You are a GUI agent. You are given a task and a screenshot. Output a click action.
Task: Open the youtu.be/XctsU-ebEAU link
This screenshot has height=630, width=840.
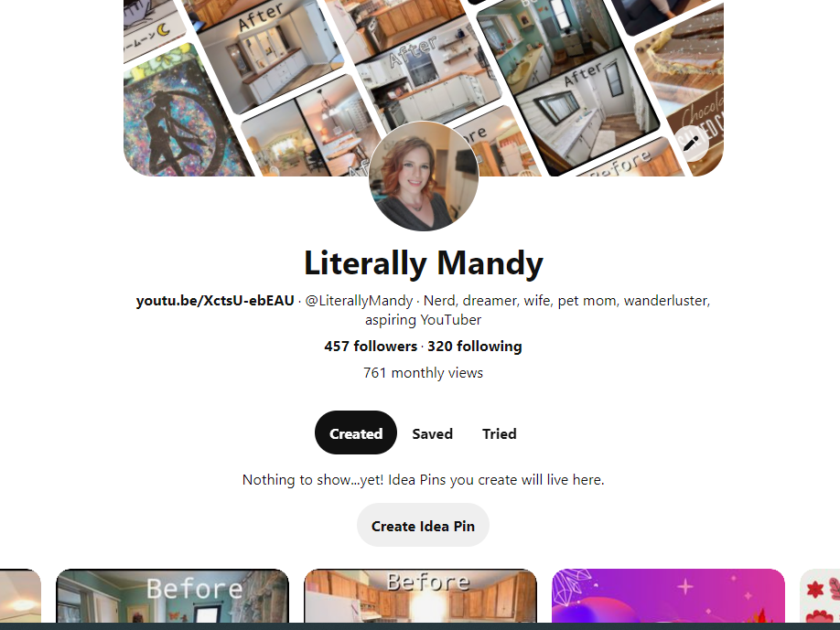215,300
